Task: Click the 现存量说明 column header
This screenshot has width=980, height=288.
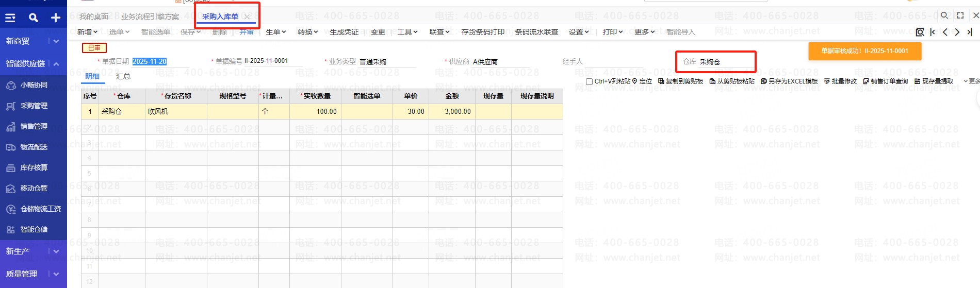Action: [x=537, y=96]
